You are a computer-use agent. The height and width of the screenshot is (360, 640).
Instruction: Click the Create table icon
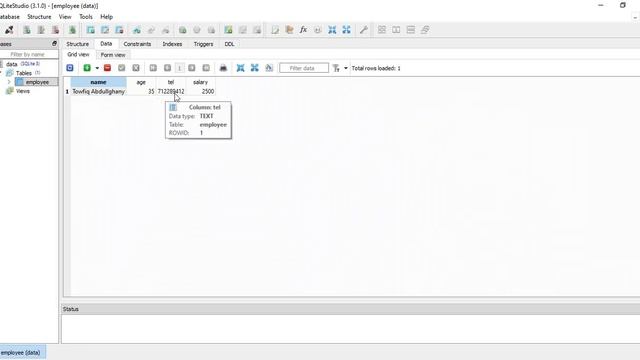point(91,30)
